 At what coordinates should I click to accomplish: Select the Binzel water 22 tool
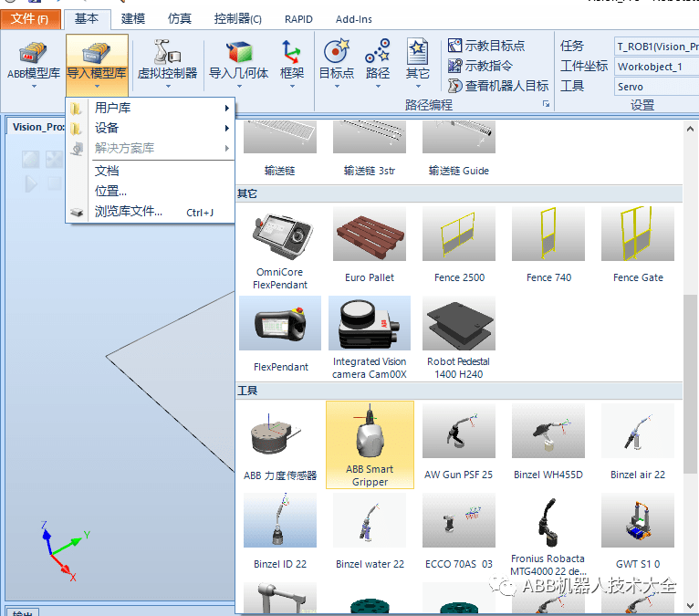pyautogui.click(x=370, y=531)
